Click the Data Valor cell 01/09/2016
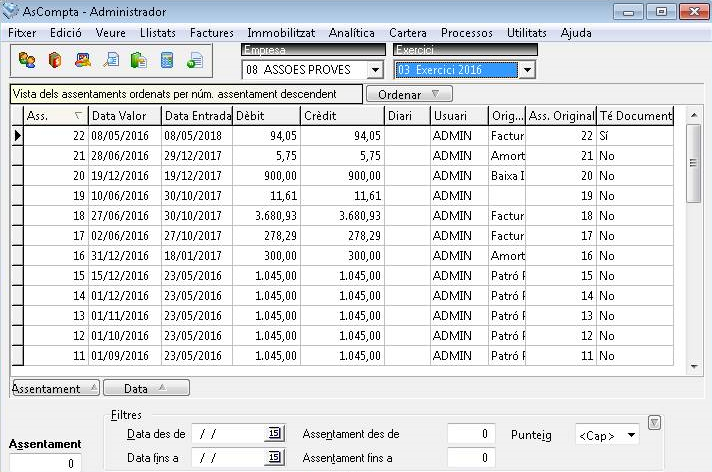 [125, 355]
